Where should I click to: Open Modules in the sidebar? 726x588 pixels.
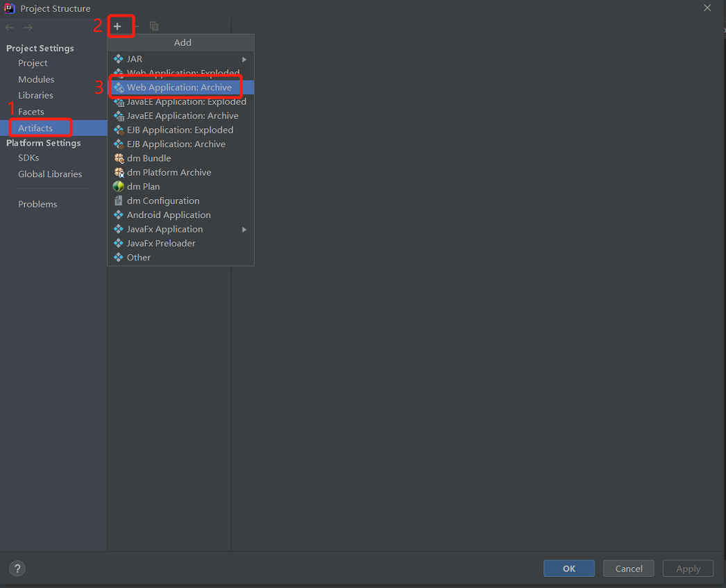pyautogui.click(x=53, y=79)
